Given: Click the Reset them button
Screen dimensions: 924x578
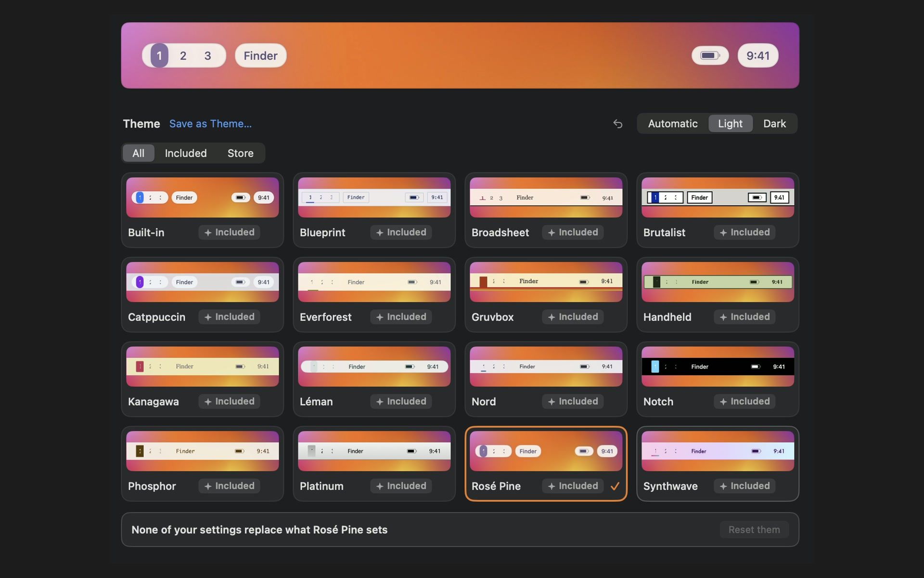Looking at the screenshot, I should (x=754, y=529).
